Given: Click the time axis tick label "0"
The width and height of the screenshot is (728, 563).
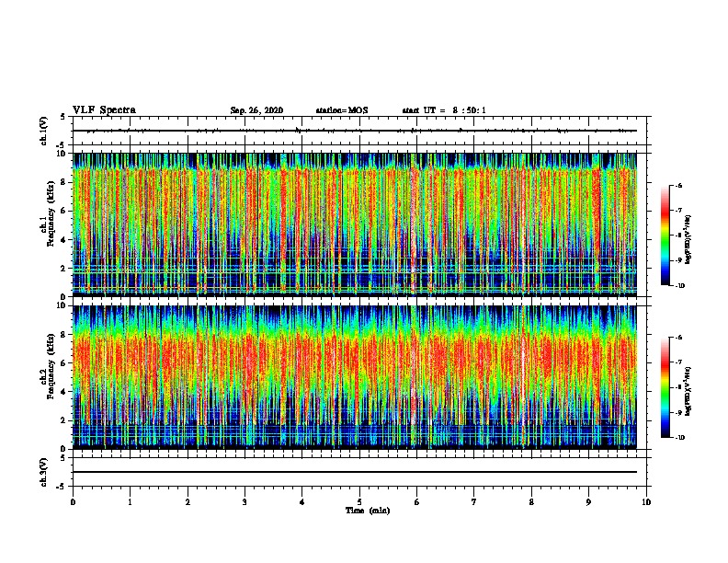Looking at the screenshot, I should coord(73,502).
